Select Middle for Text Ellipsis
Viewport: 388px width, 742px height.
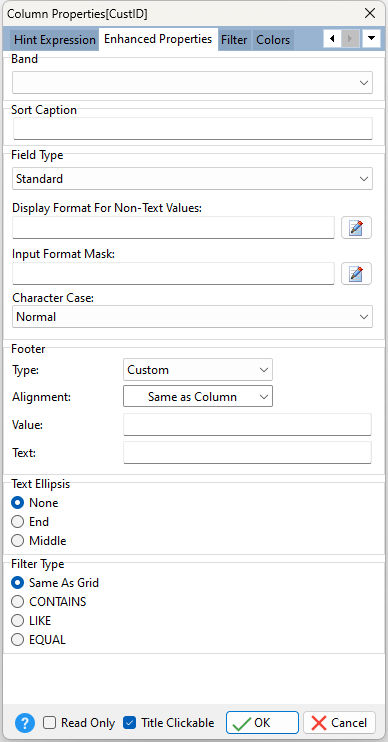tap(18, 540)
